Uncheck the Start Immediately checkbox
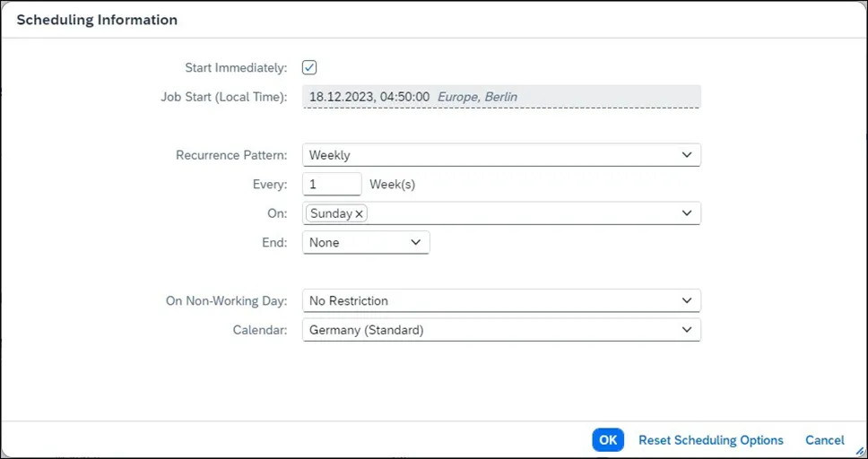 click(309, 67)
